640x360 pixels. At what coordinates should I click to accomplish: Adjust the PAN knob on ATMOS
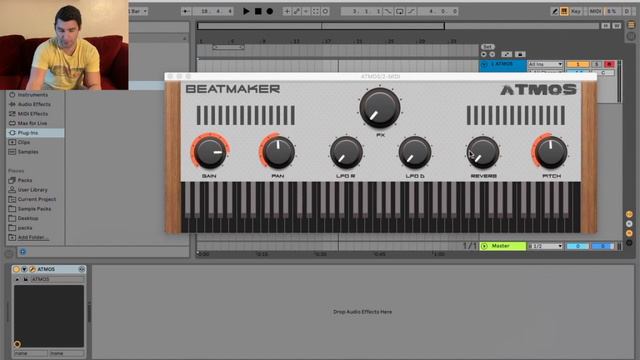pyautogui.click(x=278, y=152)
